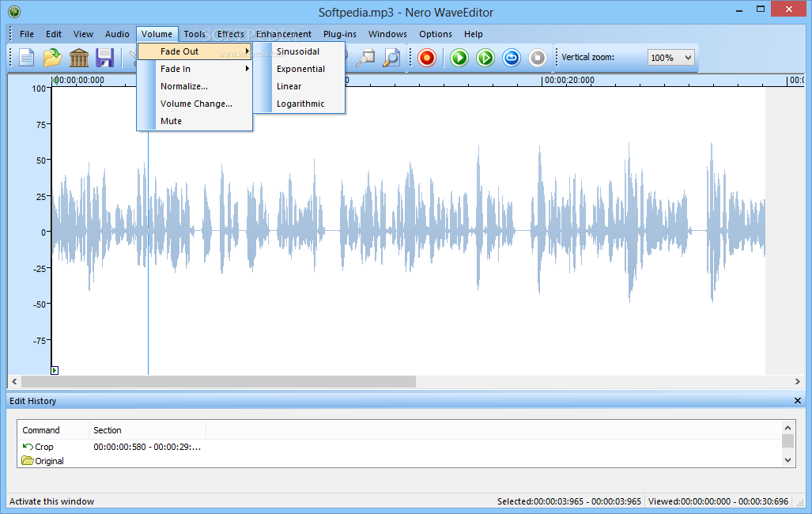The height and width of the screenshot is (514, 812).
Task: Play all audio with the first green play button
Action: click(x=459, y=58)
